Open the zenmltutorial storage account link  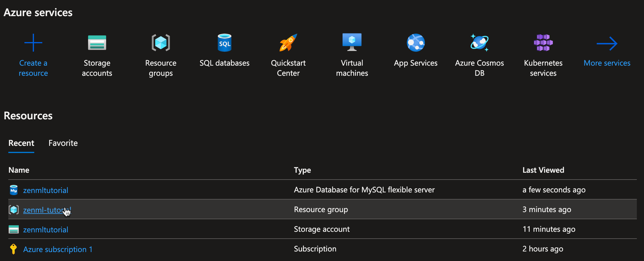coord(46,230)
